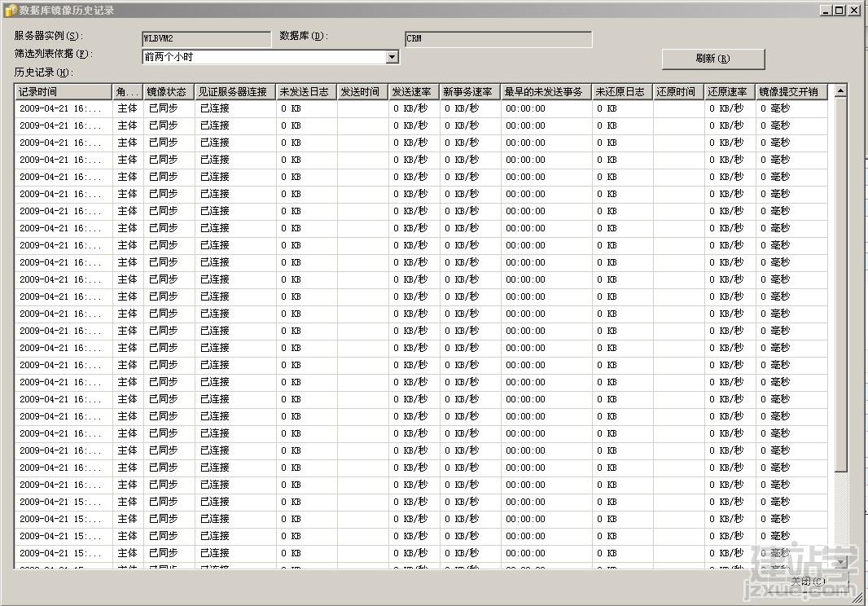Sort by the 未发送日志 column
Image resolution: width=868 pixels, height=606 pixels.
(x=305, y=90)
